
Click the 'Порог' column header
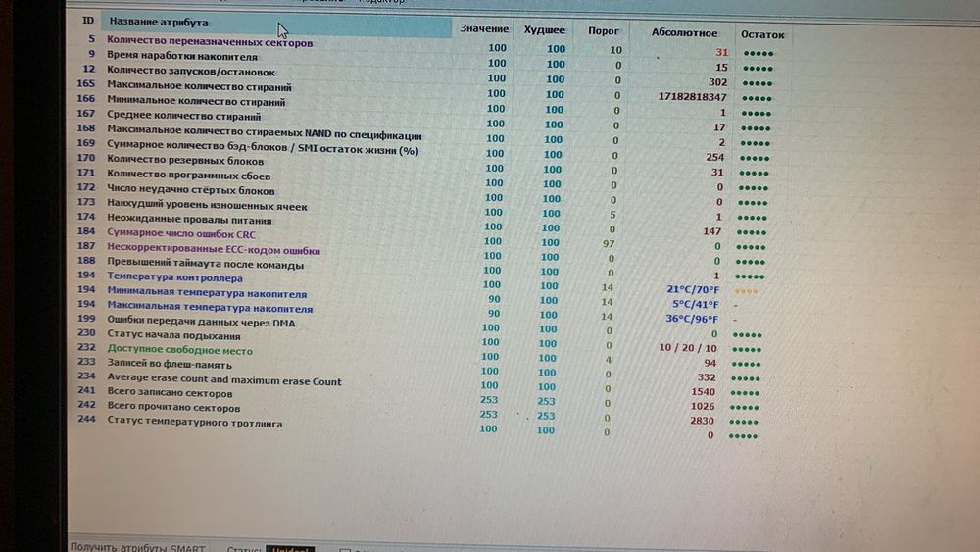coord(603,30)
